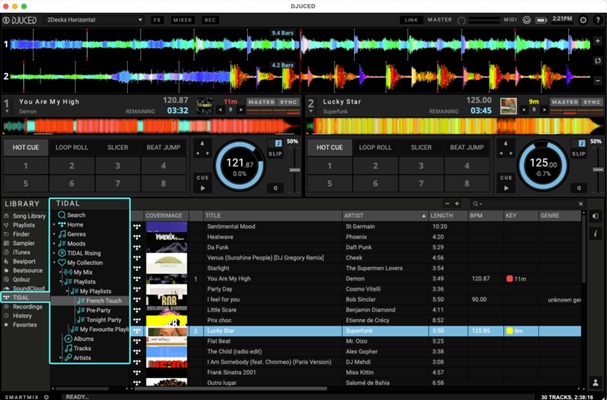Play deck 2 with the play icon
607x400 pixels.
point(506,188)
